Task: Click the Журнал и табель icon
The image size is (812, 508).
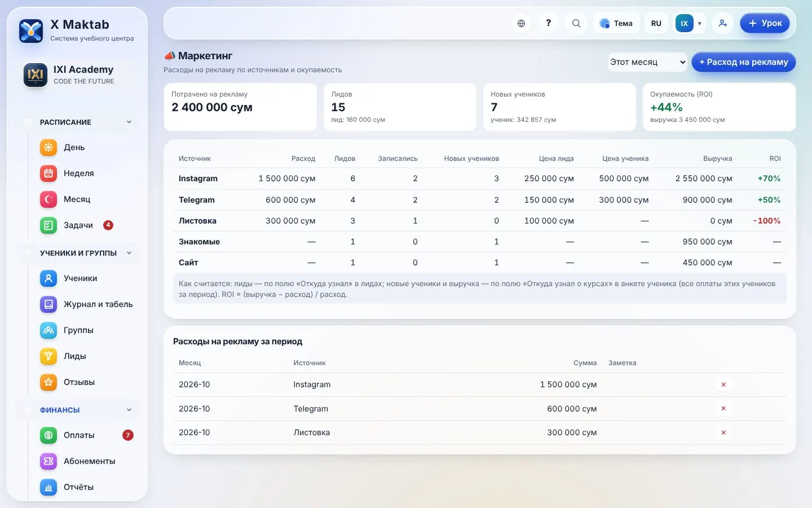Action: click(x=48, y=304)
